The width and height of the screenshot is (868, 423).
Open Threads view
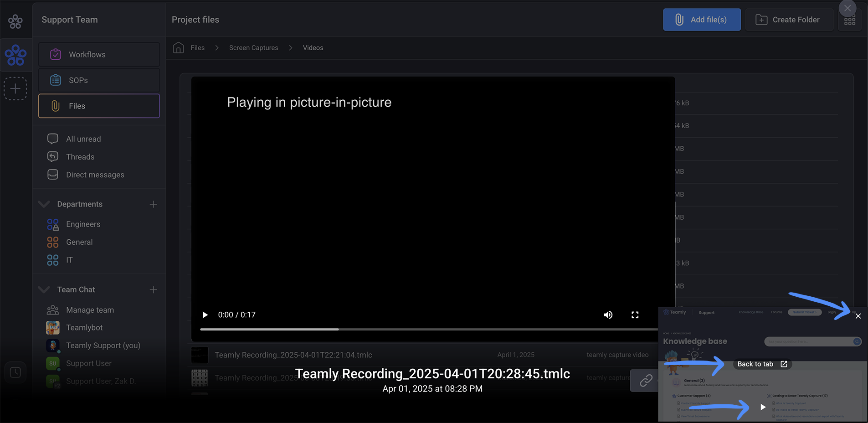point(80,157)
